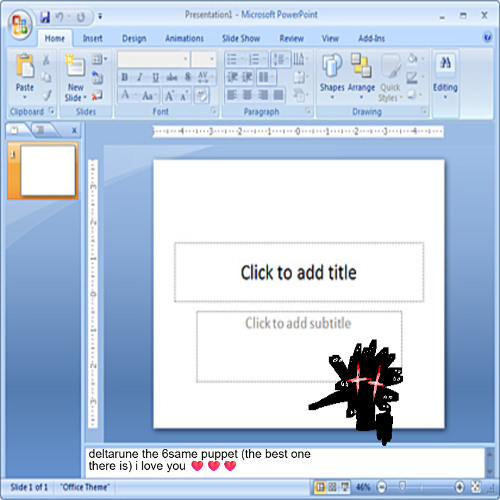The image size is (500, 500).
Task: Click the Editing binoculars icon
Action: coord(445,63)
